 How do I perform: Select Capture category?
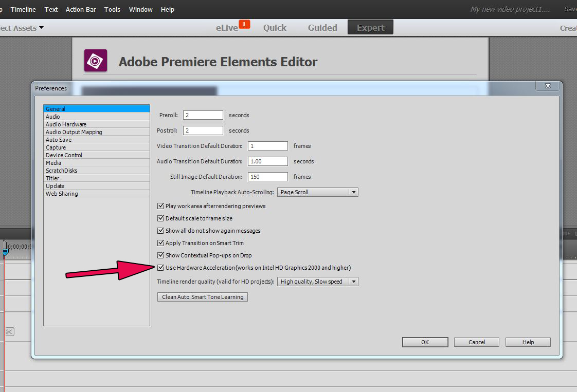point(96,147)
